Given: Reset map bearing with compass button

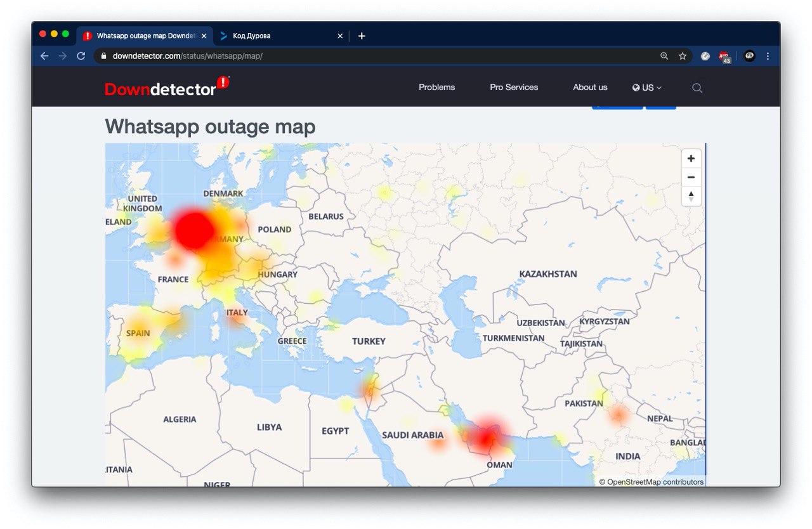Looking at the screenshot, I should pos(691,196).
